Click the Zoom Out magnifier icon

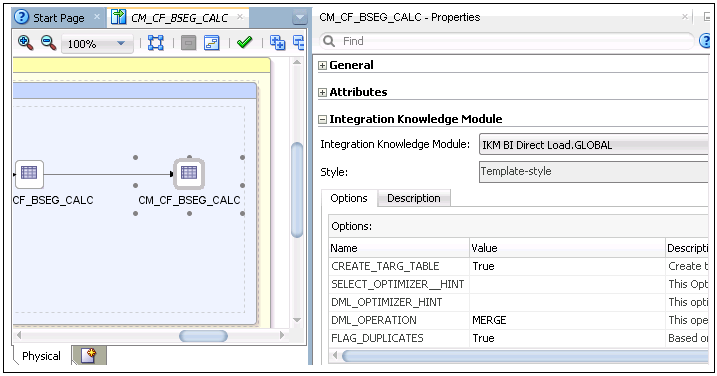click(48, 43)
